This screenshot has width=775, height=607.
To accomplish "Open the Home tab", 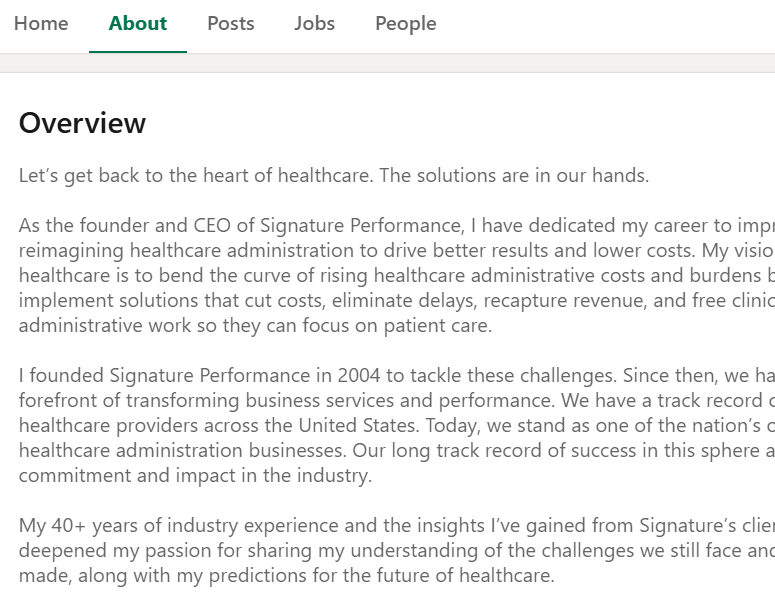I will pyautogui.click(x=41, y=24).
